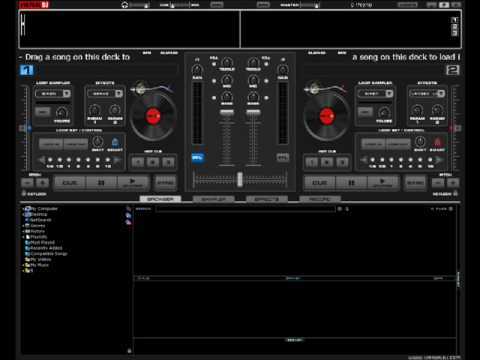Click left deck effect Param 2 knob
The height and width of the screenshot is (360, 480).
pyautogui.click(x=115, y=110)
